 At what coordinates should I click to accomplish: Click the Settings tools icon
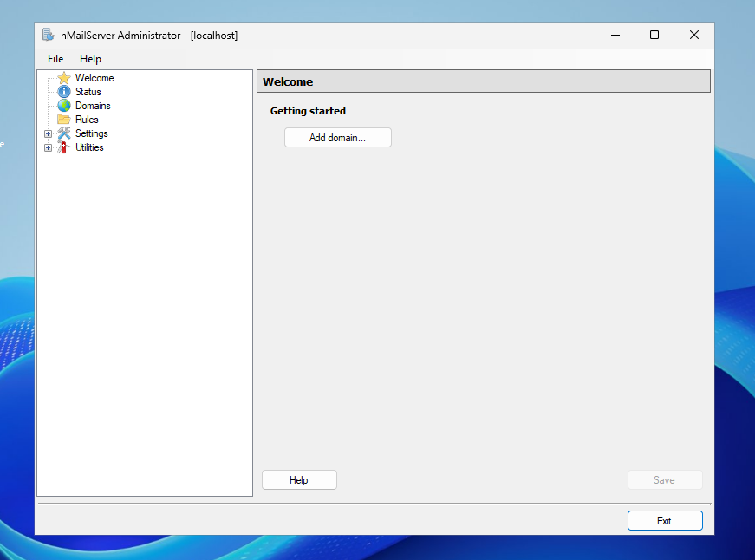64,133
